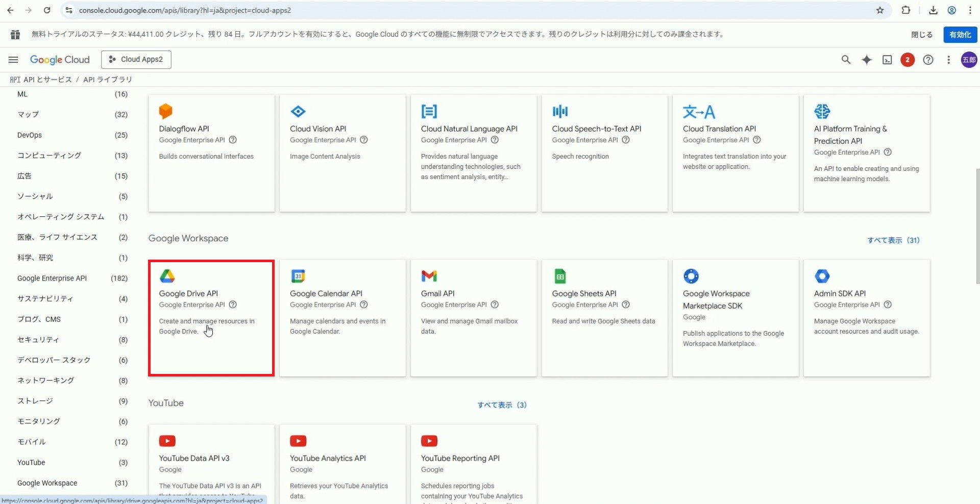The image size is (980, 504).
Task: Open the notifications badge showing 2
Action: (x=907, y=60)
